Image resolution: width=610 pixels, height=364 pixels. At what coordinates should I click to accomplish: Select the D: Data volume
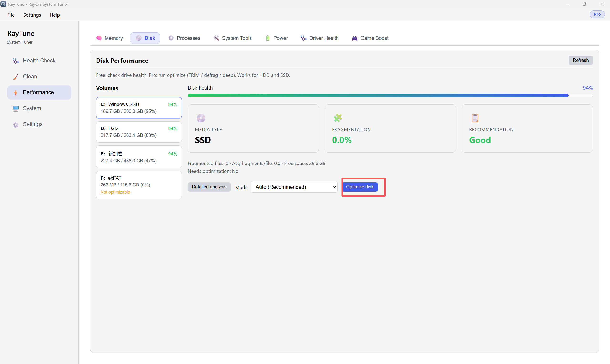click(x=139, y=132)
